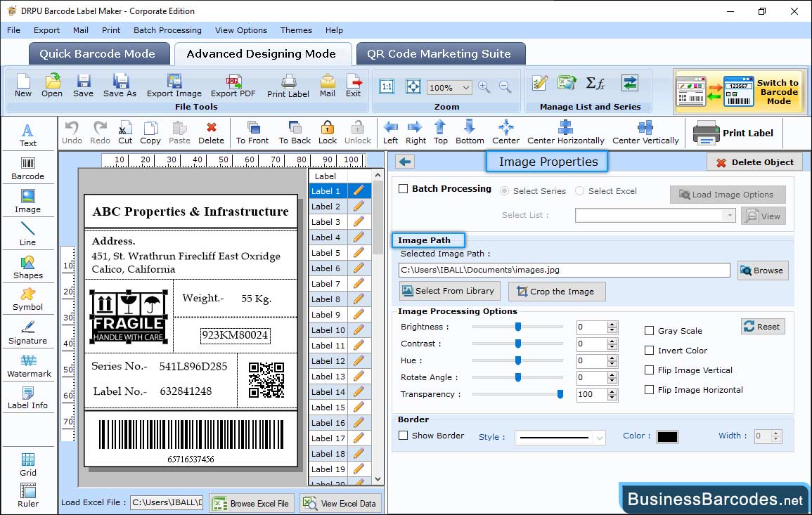The width and height of the screenshot is (812, 515).
Task: Delete the selected object via toolbar
Action: pos(212,133)
